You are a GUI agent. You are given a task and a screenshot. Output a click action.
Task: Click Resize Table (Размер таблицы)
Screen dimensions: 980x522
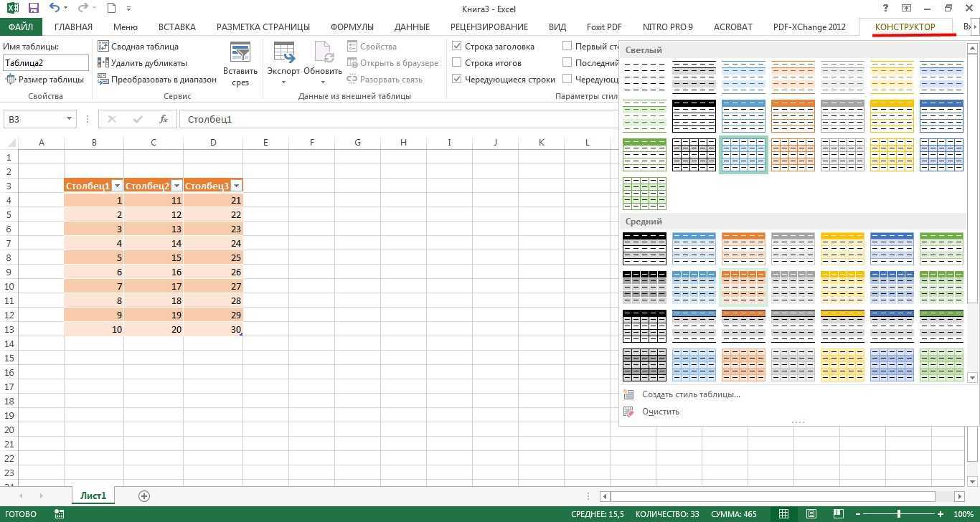click(x=44, y=80)
